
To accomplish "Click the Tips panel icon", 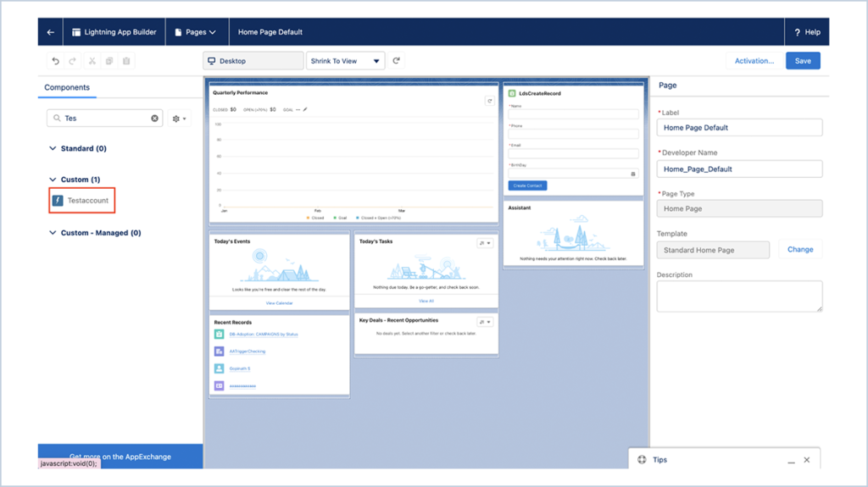I will click(642, 459).
